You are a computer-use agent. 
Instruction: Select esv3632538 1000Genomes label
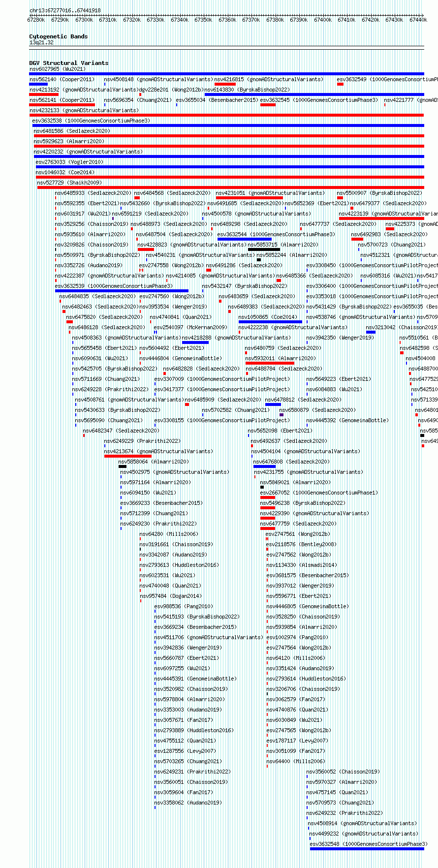click(91, 121)
